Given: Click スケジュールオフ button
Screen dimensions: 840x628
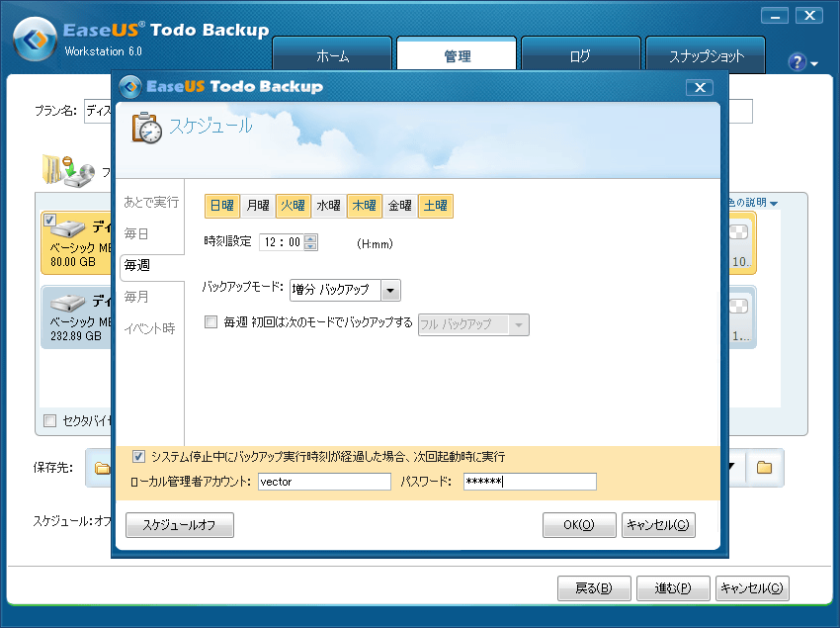Looking at the screenshot, I should pos(180,525).
